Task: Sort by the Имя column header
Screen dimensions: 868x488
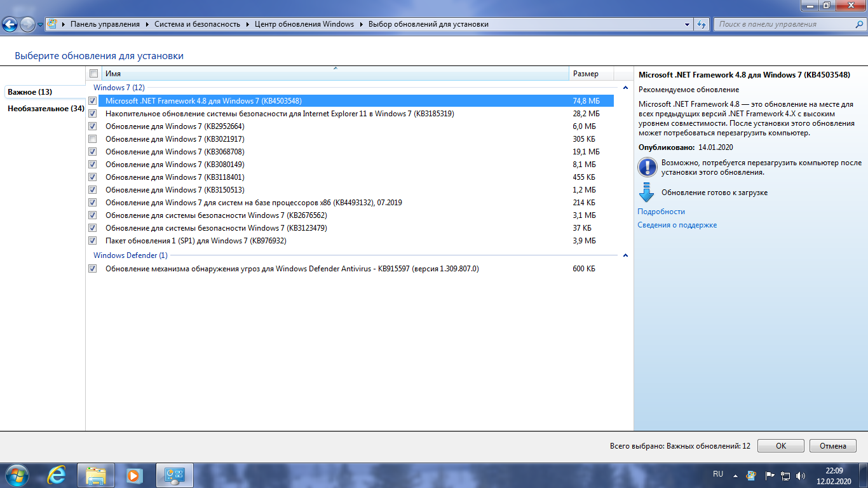Action: click(336, 74)
